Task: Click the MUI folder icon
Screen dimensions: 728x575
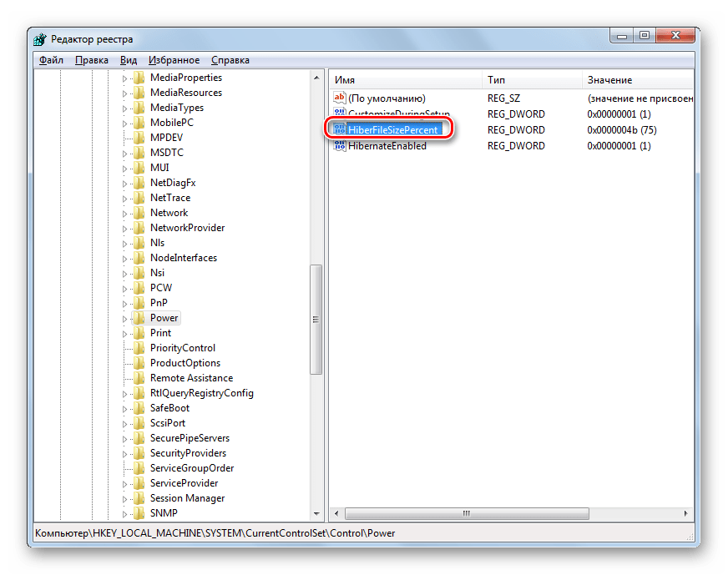Action: coord(139,168)
